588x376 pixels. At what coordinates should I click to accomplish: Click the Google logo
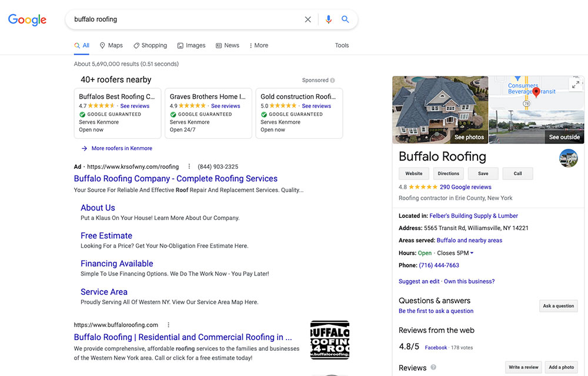click(x=28, y=19)
